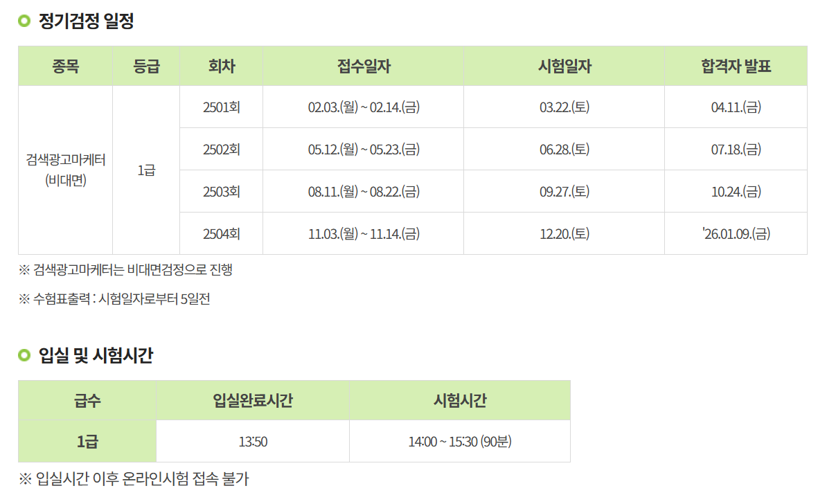
Task: Click the 합격자 발표 column header
Action: (736, 66)
